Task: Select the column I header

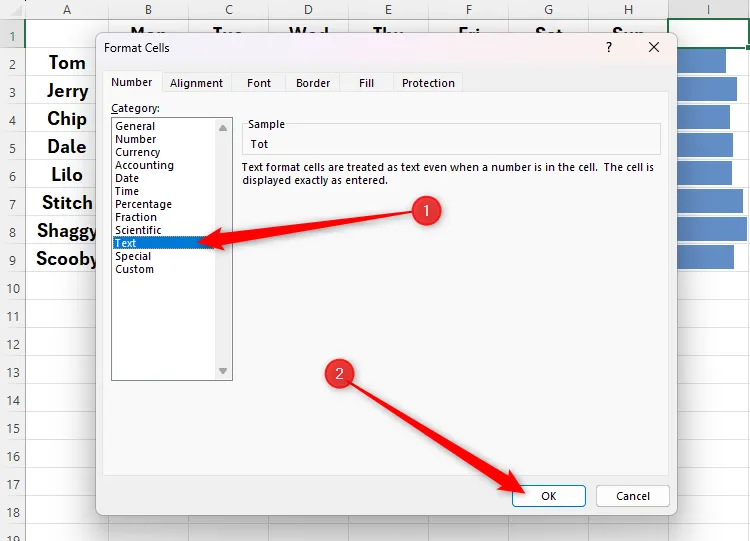Action: click(708, 9)
